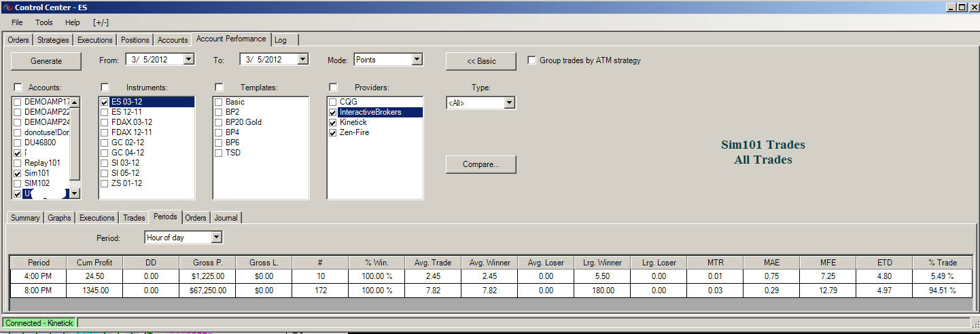Check the Basic template
Image resolution: width=980 pixels, height=334 pixels.
pyautogui.click(x=219, y=102)
